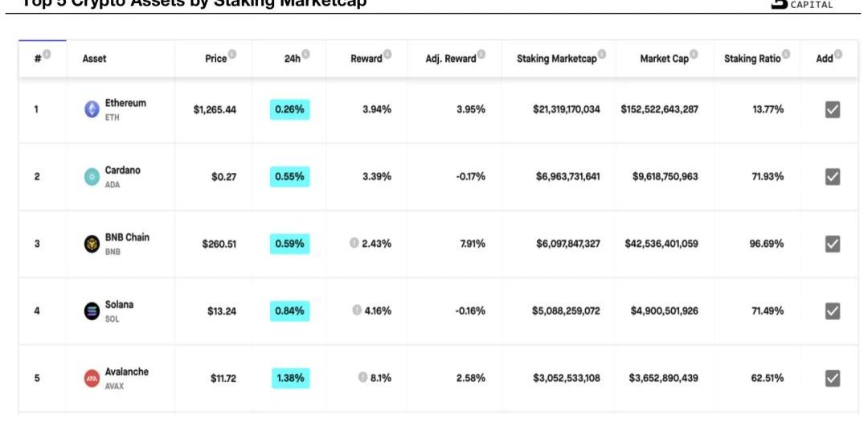Click the Solana coin logo icon

(x=92, y=311)
